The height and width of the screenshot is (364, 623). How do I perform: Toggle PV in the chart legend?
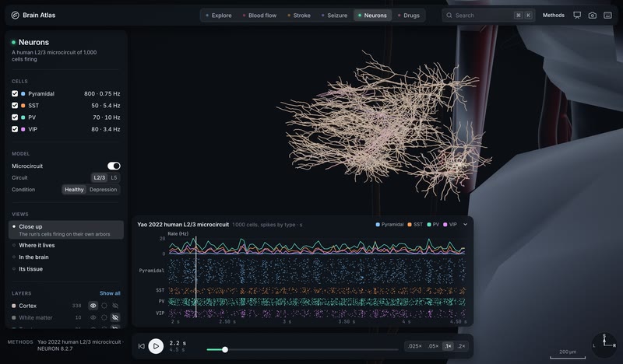[433, 225]
